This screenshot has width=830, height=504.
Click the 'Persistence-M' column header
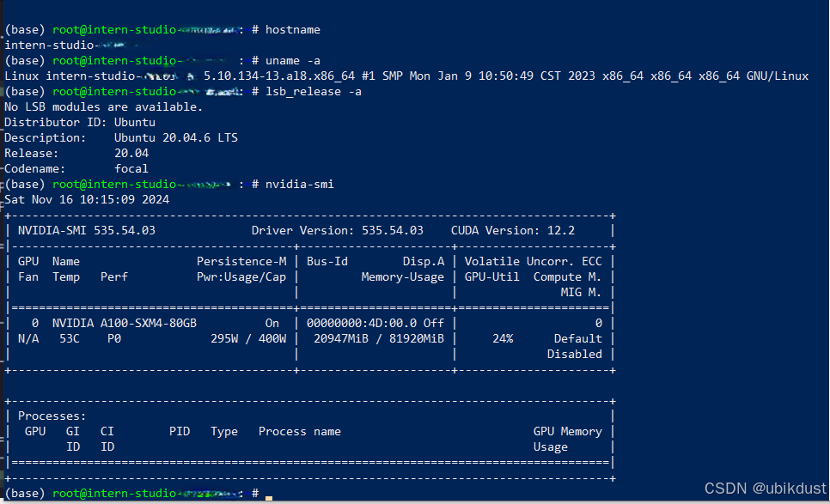tap(241, 261)
